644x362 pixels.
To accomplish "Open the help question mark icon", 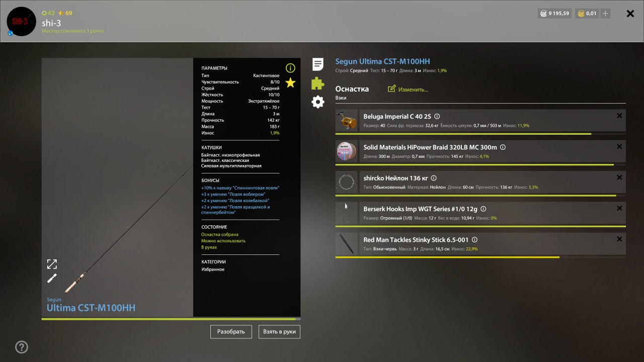I will coord(22,347).
